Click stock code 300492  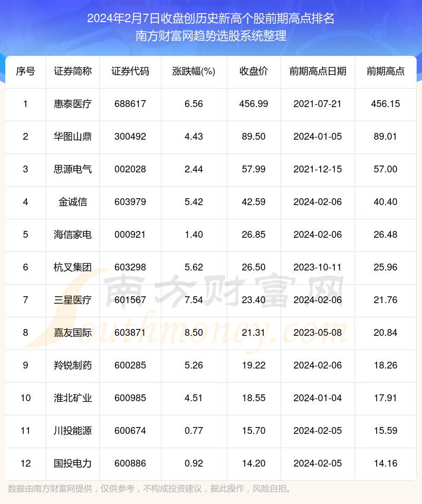130,137
